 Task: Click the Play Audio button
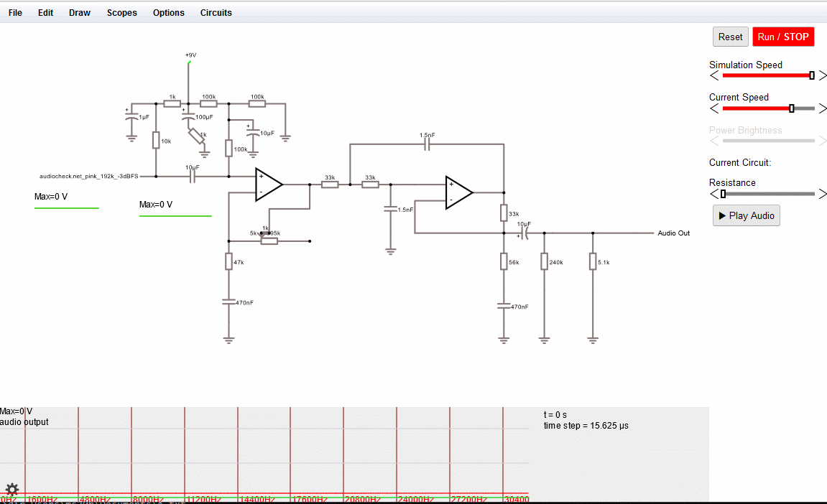pos(747,215)
